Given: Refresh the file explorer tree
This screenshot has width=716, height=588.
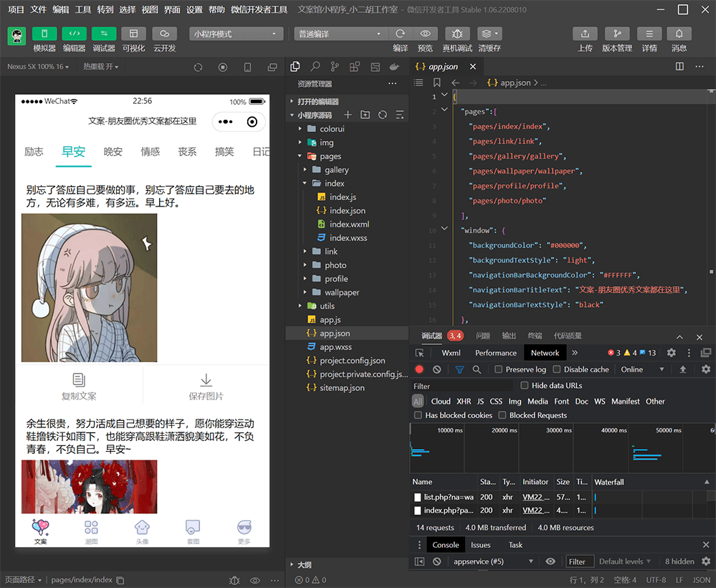Looking at the screenshot, I should click(383, 115).
